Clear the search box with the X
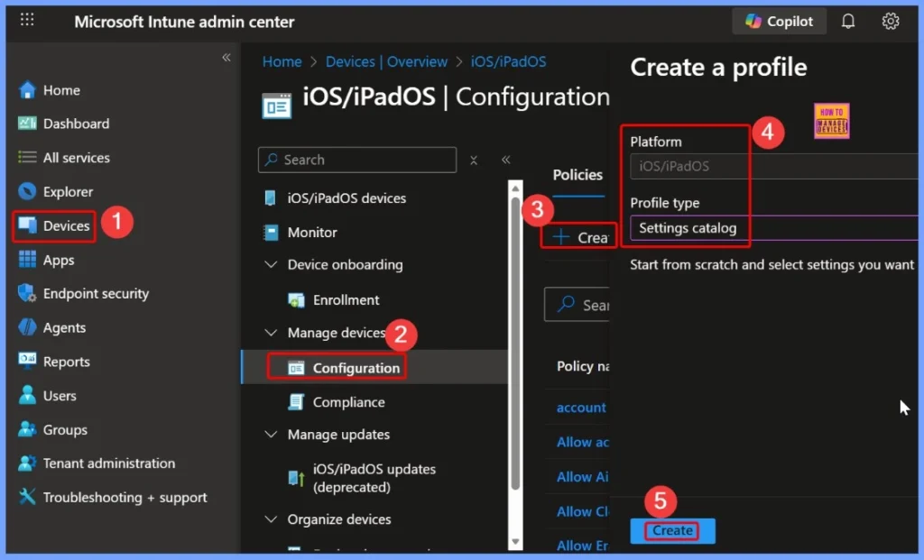The height and width of the screenshot is (560, 924). click(x=474, y=160)
